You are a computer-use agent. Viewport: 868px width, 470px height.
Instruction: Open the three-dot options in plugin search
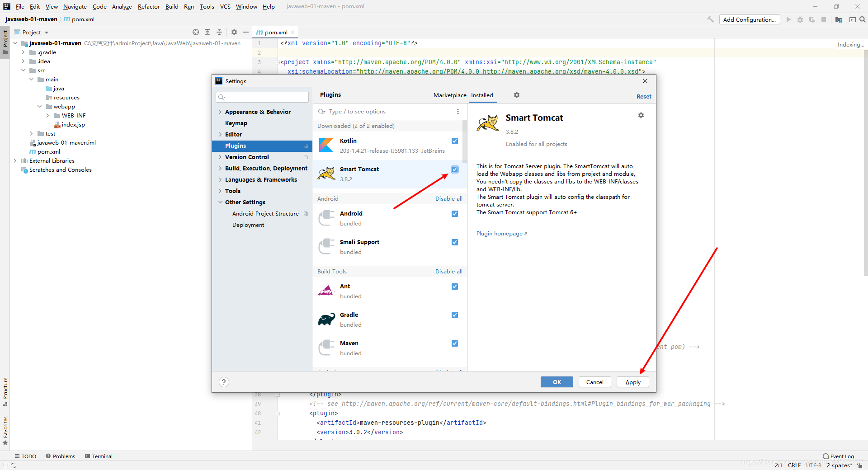tap(458, 112)
